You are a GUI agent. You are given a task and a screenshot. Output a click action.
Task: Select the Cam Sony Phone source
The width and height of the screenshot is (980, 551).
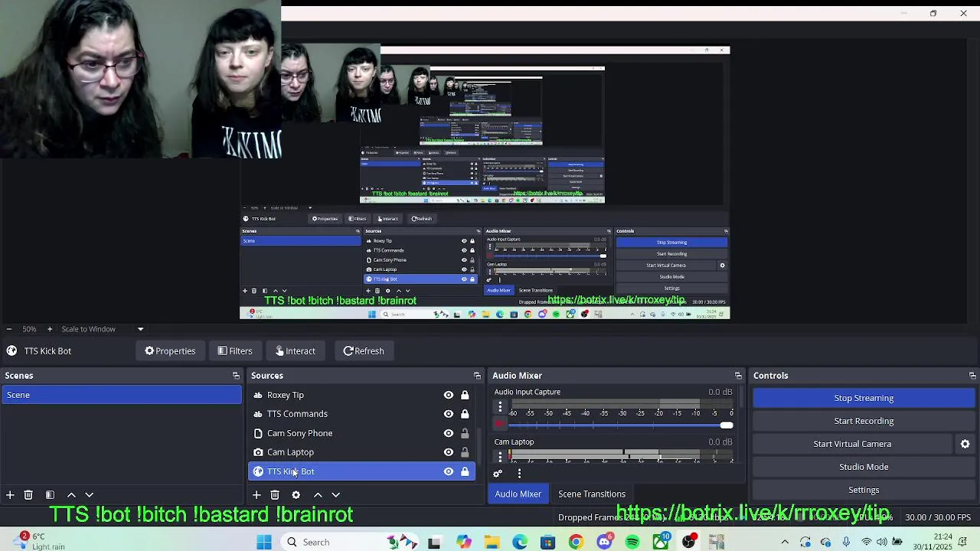coord(361,433)
